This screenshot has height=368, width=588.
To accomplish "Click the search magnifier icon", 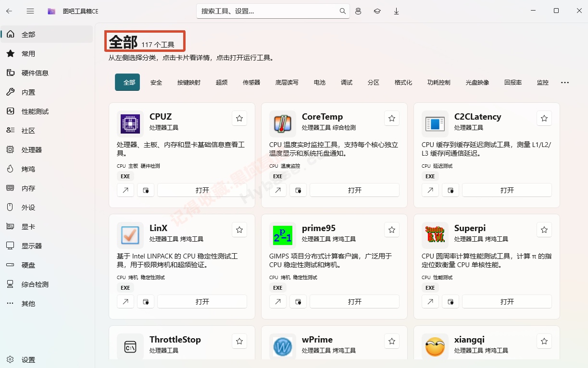I will 343,11.
